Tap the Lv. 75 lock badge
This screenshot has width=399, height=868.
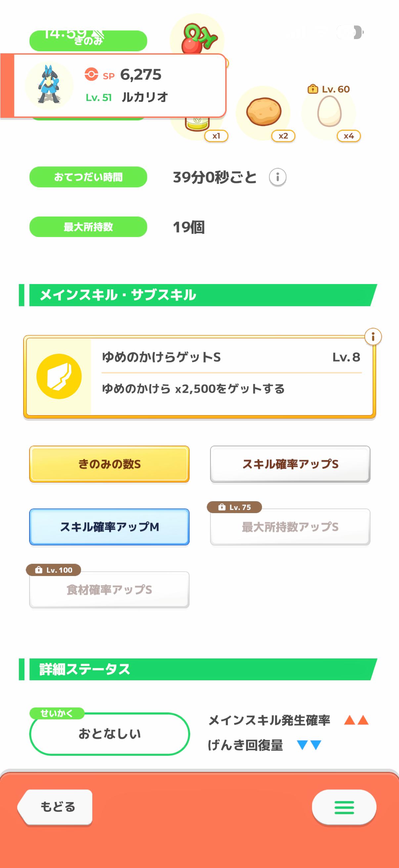[x=235, y=507]
